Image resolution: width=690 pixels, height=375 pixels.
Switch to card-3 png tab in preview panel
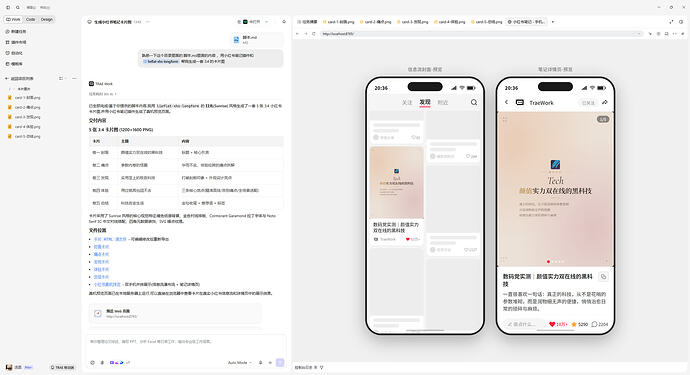click(x=412, y=22)
